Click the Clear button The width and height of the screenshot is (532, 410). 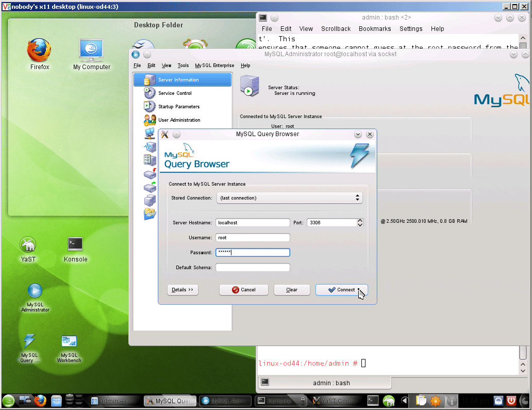(292, 290)
